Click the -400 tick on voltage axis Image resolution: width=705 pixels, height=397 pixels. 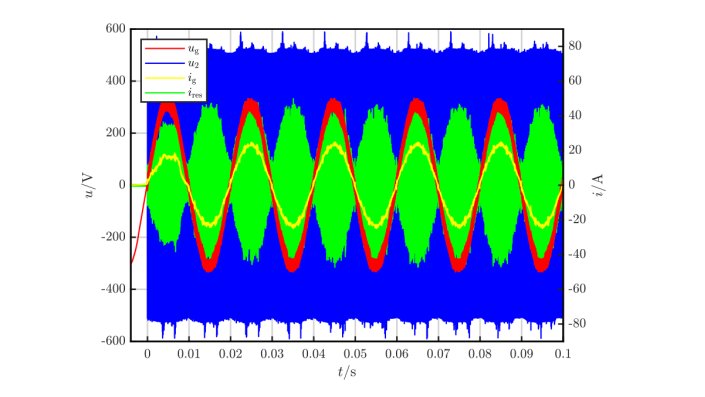pyautogui.click(x=113, y=289)
